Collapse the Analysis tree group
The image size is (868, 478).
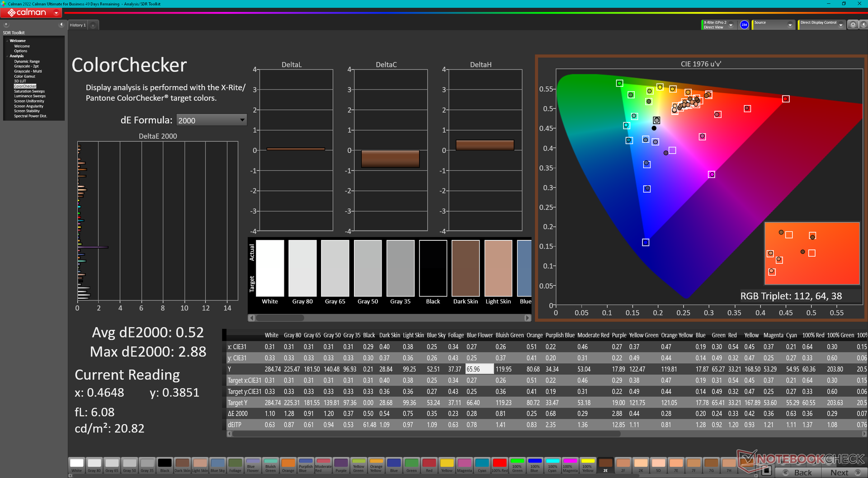pyautogui.click(x=8, y=56)
